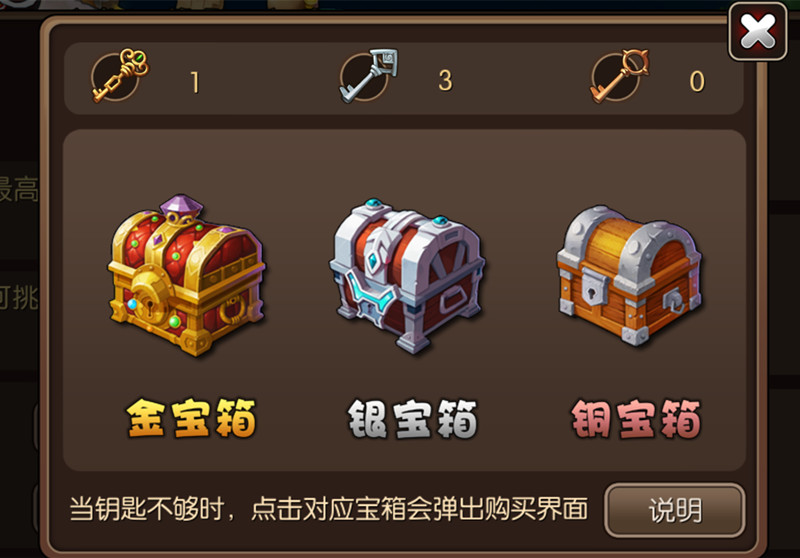
Task: Close the treasure chest dialog
Action: [x=758, y=32]
